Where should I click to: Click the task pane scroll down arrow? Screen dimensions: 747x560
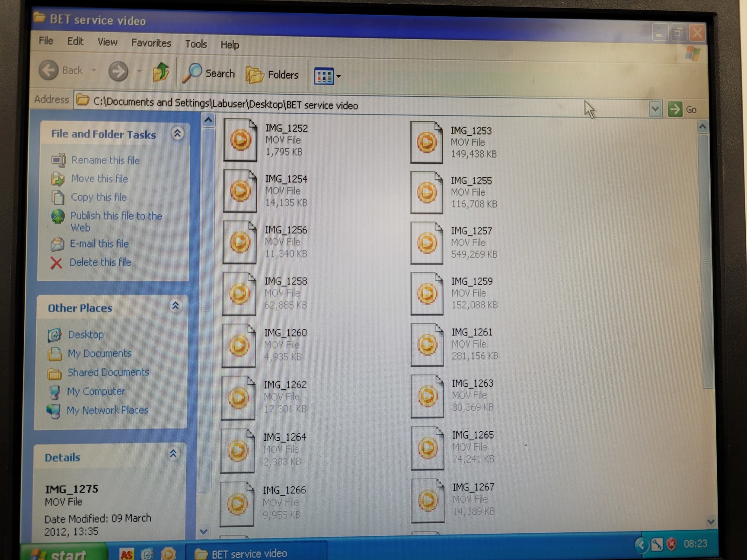[x=204, y=531]
